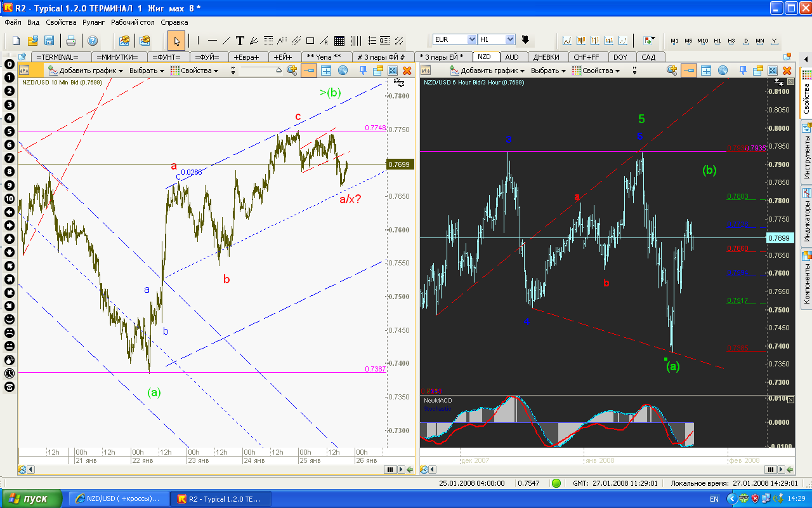Choose the candlestick chart style icon

582,41
